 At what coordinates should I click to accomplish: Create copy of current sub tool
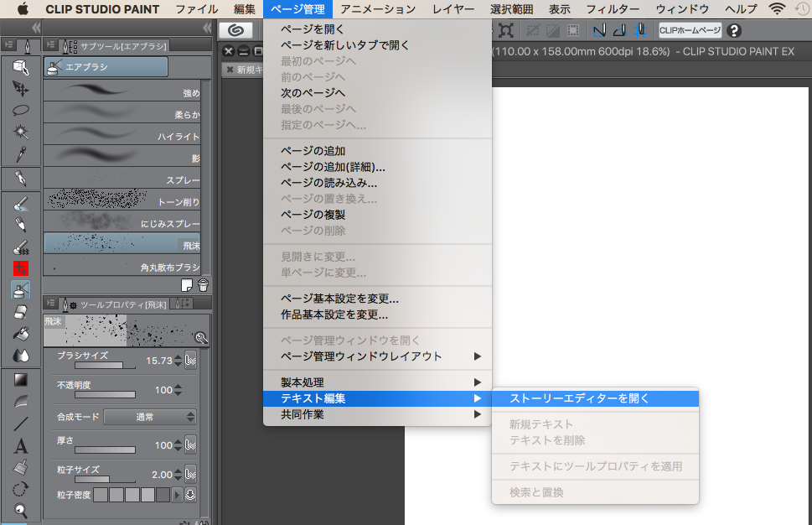coord(187,285)
